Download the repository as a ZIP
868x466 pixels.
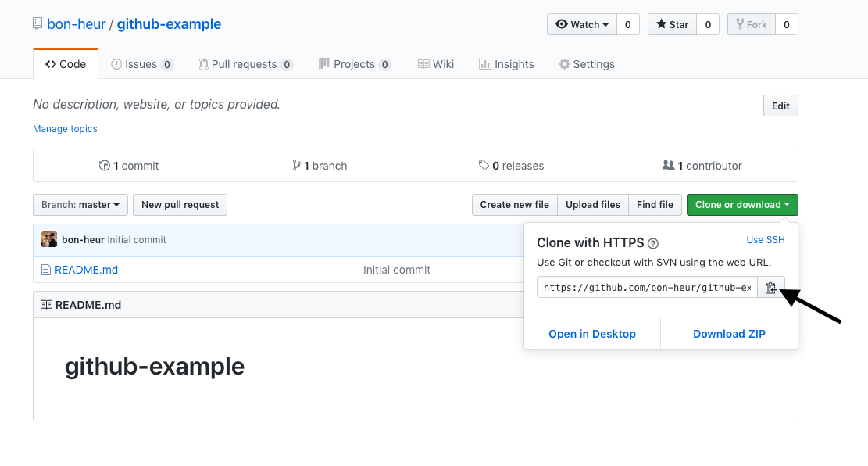[x=728, y=333]
